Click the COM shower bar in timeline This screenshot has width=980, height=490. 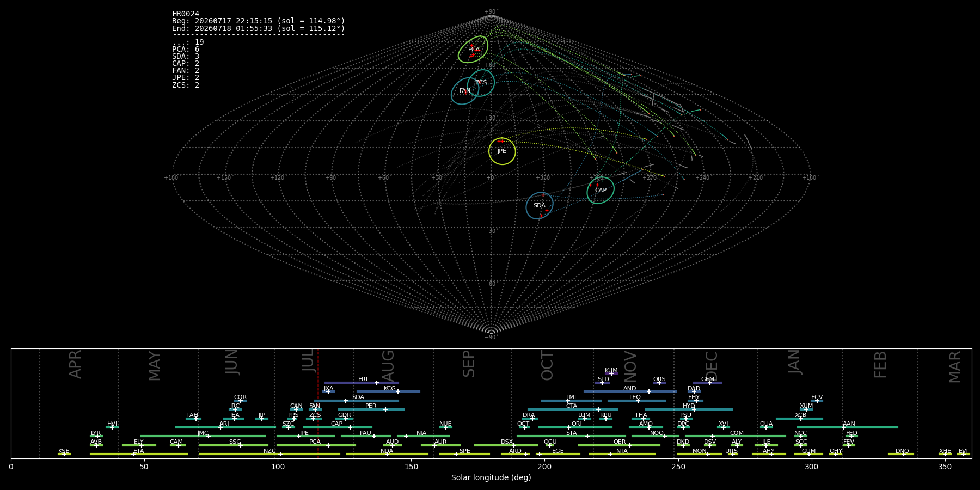click(x=736, y=436)
